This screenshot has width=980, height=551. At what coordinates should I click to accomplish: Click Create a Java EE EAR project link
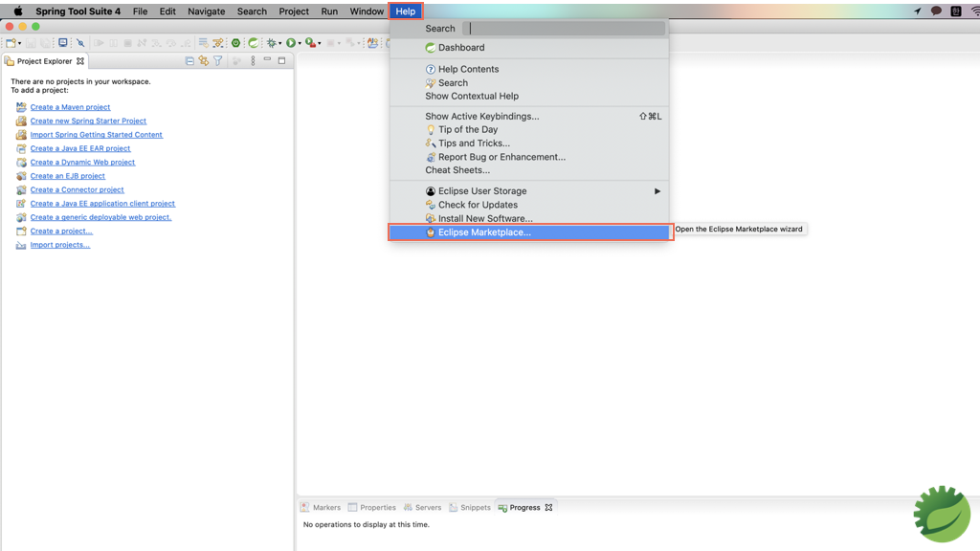coord(80,148)
